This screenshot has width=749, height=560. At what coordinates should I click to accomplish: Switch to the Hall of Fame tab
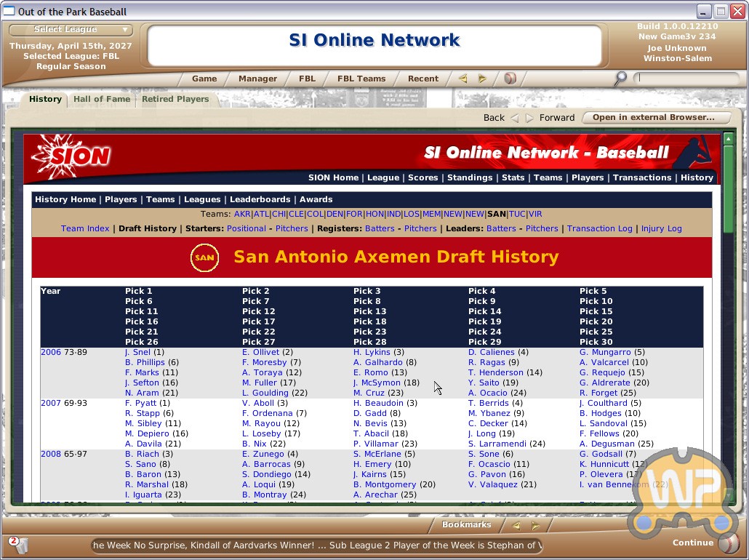(102, 100)
